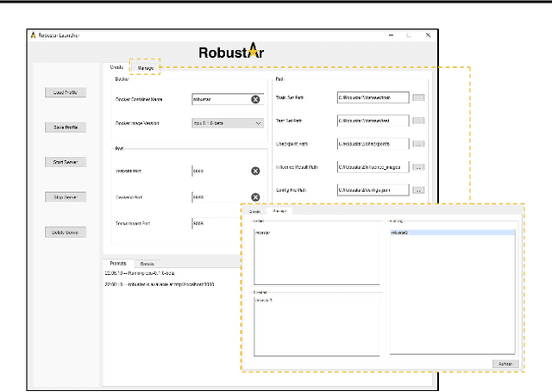Click the Load Profile button
The image size is (552, 392).
point(66,92)
